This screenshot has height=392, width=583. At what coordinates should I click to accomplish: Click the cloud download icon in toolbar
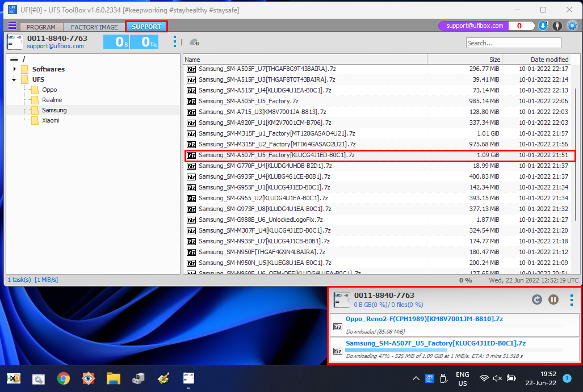195,43
